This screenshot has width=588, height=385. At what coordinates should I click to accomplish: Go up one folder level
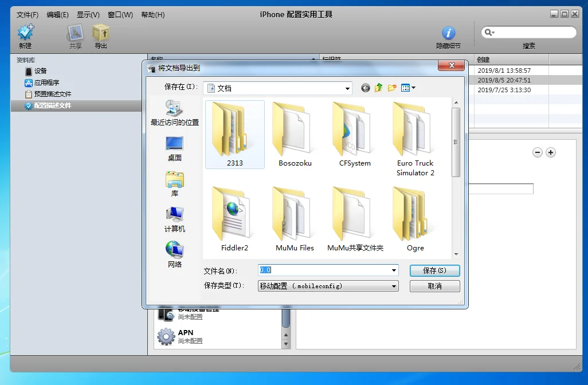pos(379,88)
